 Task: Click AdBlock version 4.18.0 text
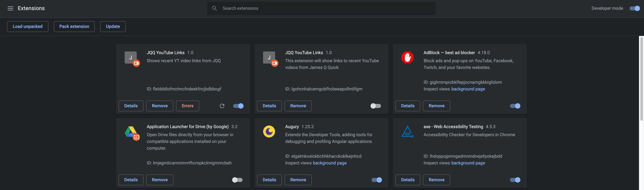(483, 53)
